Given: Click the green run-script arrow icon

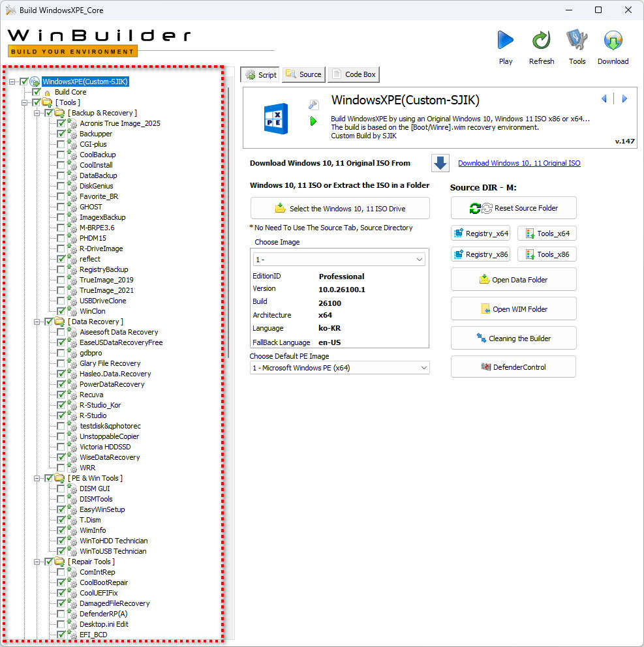Looking at the screenshot, I should point(313,121).
